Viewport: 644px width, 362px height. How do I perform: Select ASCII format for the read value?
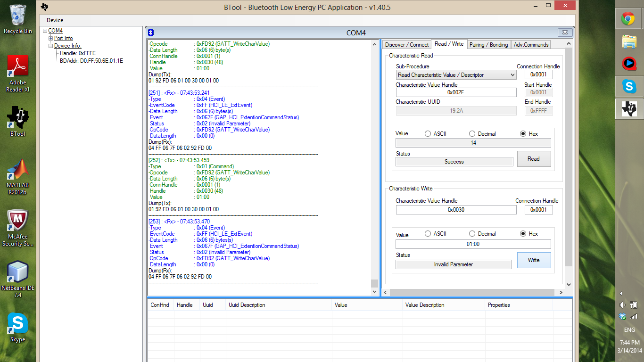click(435, 134)
